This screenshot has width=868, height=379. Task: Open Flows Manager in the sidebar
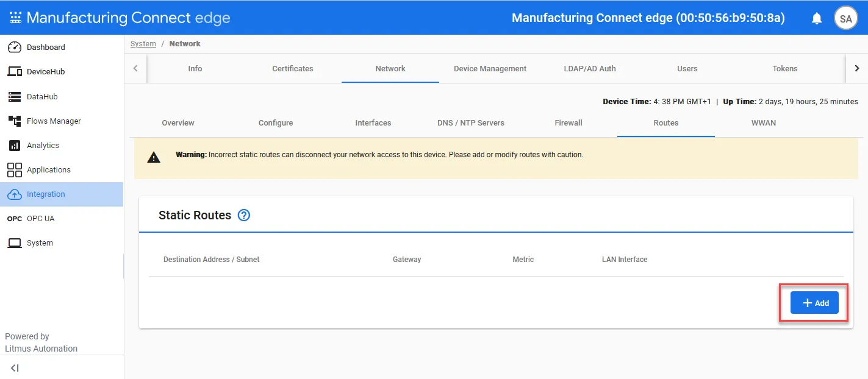tap(62, 121)
